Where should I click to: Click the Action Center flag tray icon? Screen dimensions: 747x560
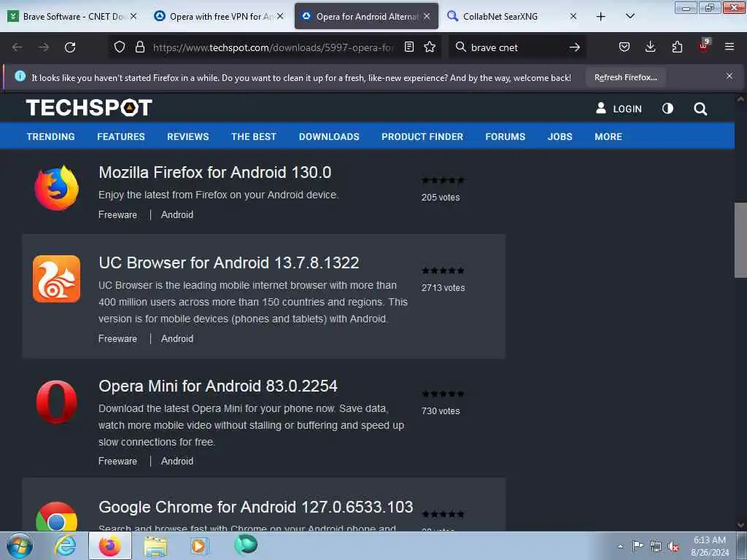pos(638,545)
